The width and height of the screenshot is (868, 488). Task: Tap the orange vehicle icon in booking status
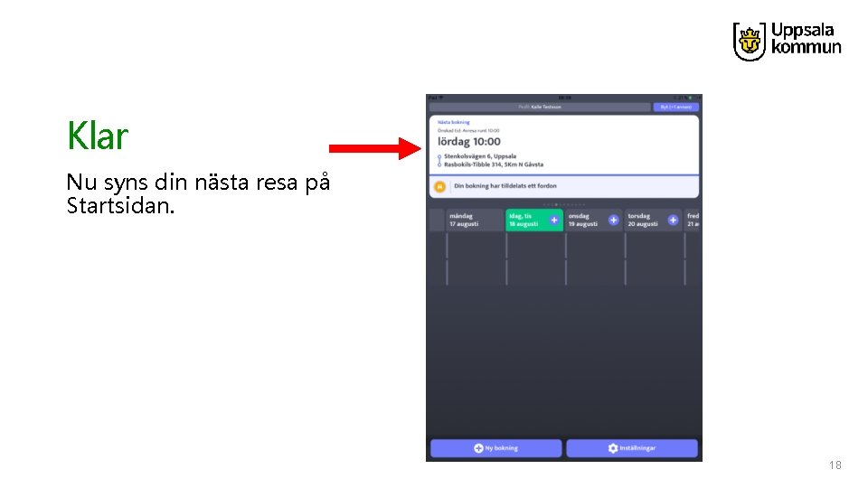439,187
